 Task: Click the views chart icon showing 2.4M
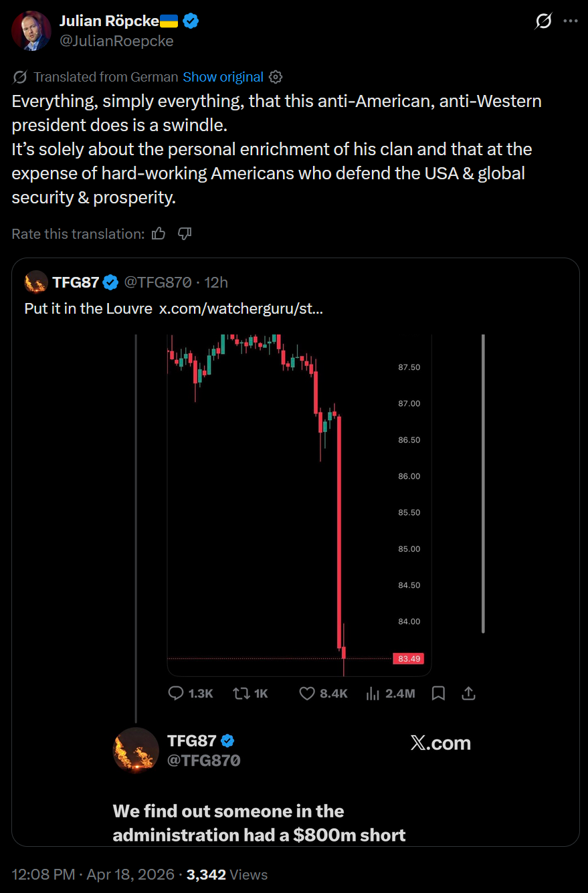coord(373,693)
